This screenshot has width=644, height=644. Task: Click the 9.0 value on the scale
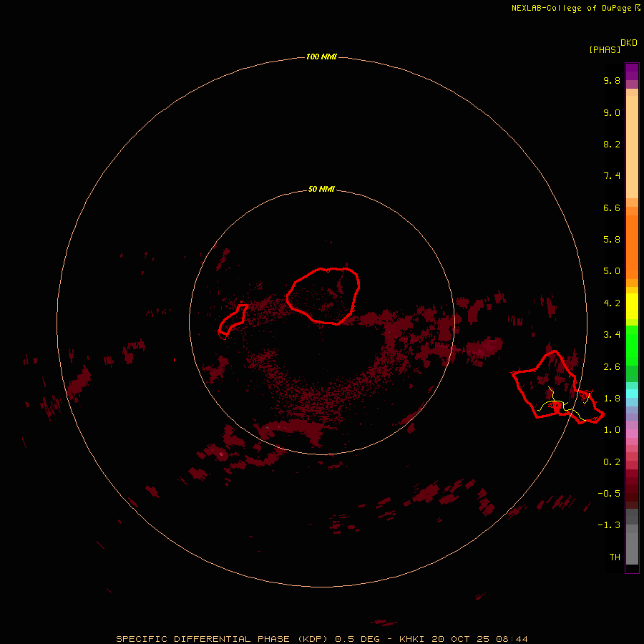(x=612, y=112)
